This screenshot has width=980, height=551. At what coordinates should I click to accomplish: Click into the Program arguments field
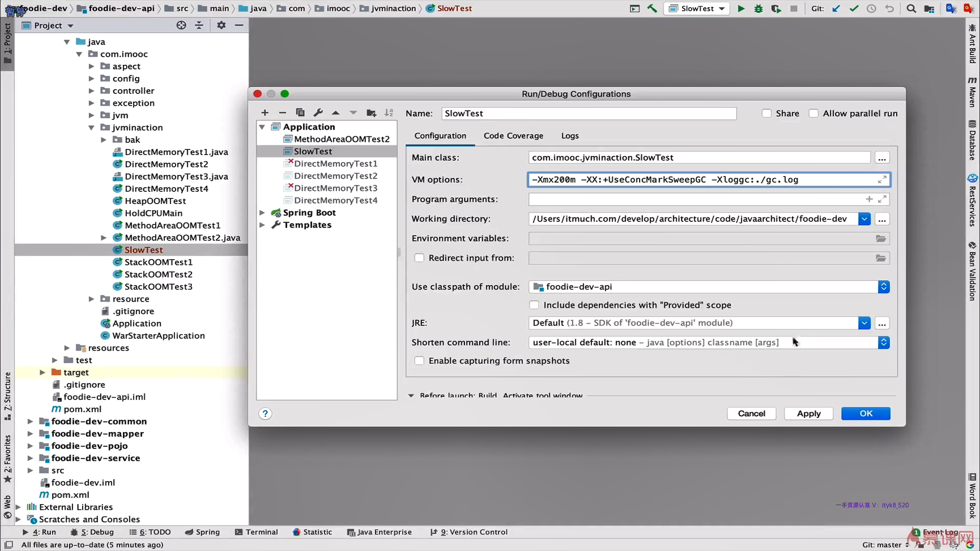tap(694, 199)
